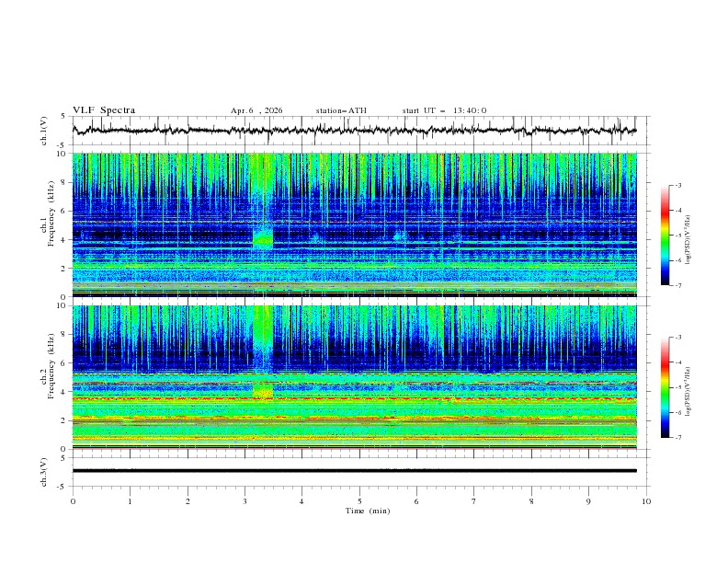Click the 'ch.3(V)' axis label
The height and width of the screenshot is (563, 728).
click(44, 472)
